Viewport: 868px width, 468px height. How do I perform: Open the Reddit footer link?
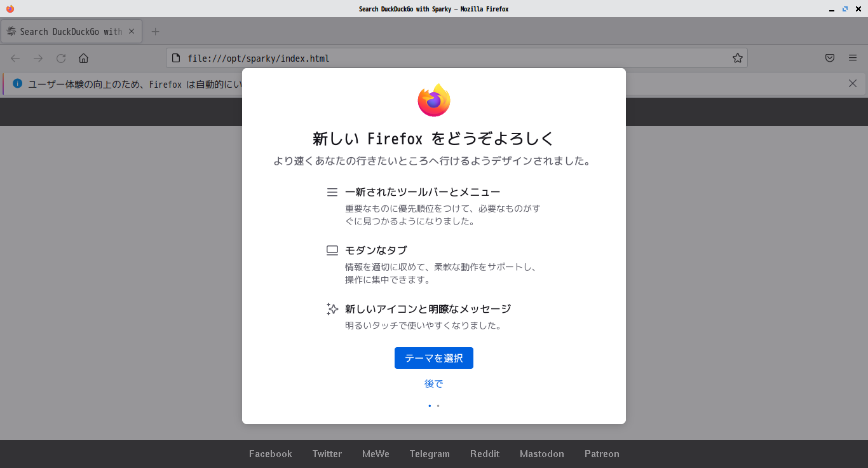click(485, 454)
